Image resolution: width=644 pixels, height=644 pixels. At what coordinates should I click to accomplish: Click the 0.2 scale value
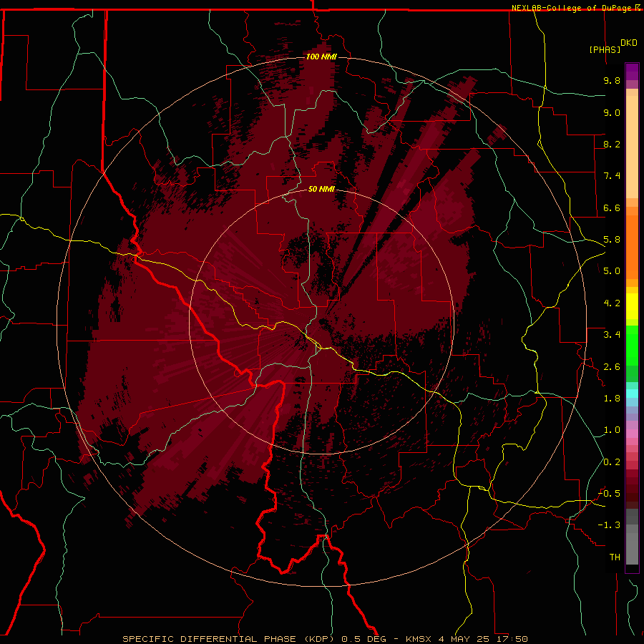pos(612,462)
